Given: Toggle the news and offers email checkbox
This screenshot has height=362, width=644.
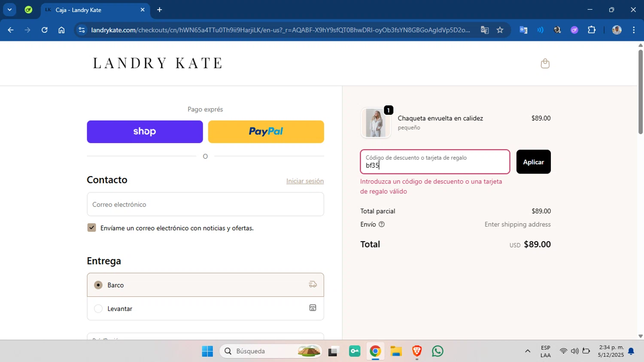Looking at the screenshot, I should tap(91, 228).
